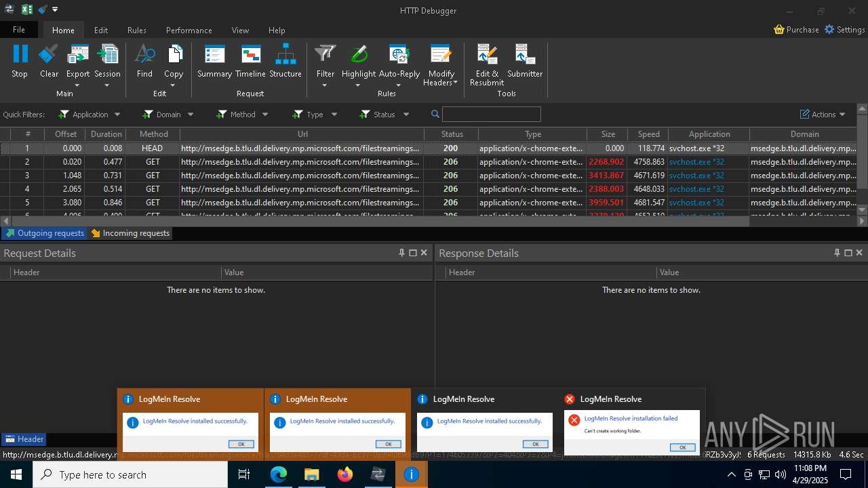This screenshot has height=488, width=868.
Task: Click the search magnifier icon
Action: [x=435, y=114]
